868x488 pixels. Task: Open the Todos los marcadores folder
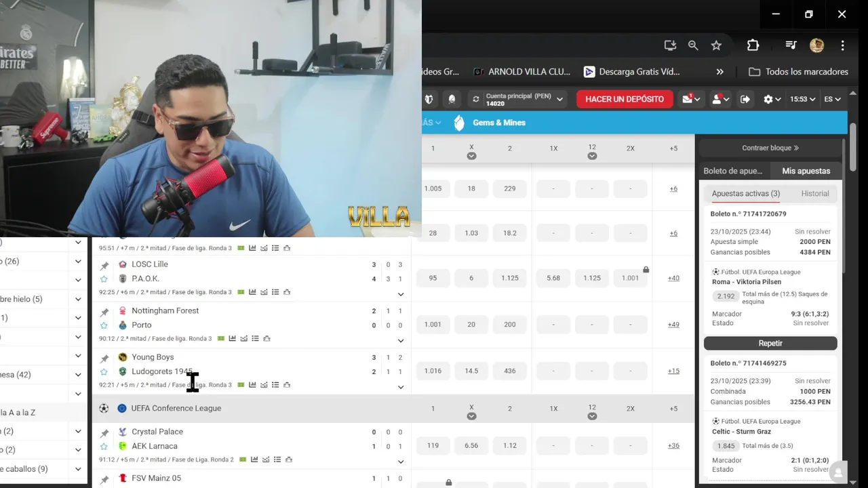pyautogui.click(x=799, y=72)
